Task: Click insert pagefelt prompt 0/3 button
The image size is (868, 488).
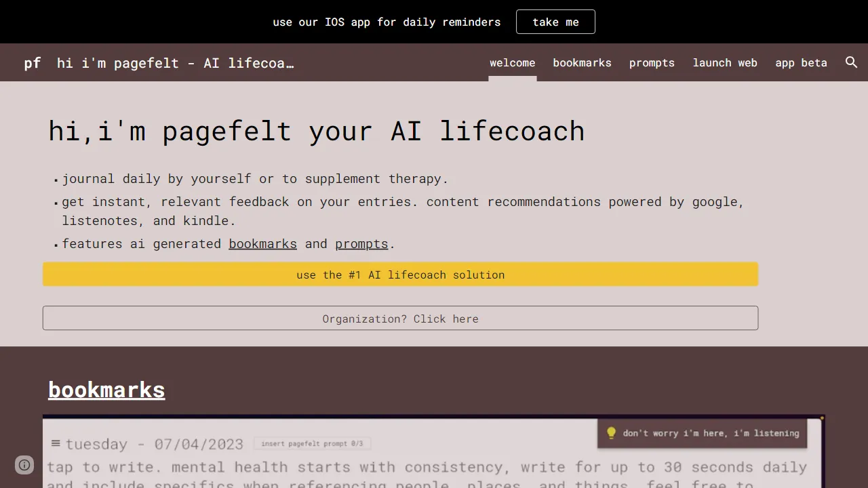Action: pyautogui.click(x=312, y=444)
